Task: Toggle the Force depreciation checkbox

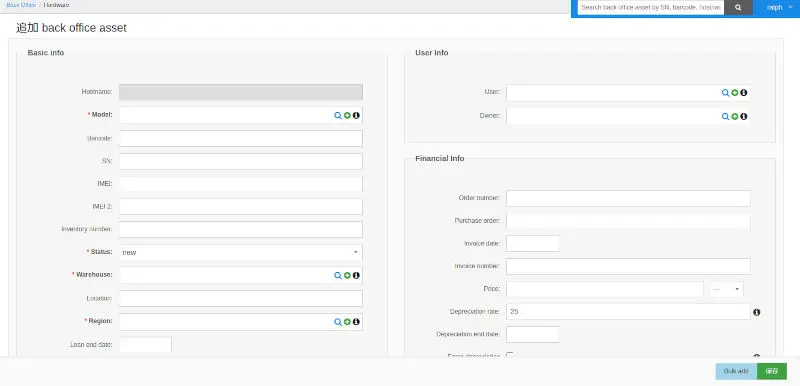Action: pyautogui.click(x=510, y=355)
